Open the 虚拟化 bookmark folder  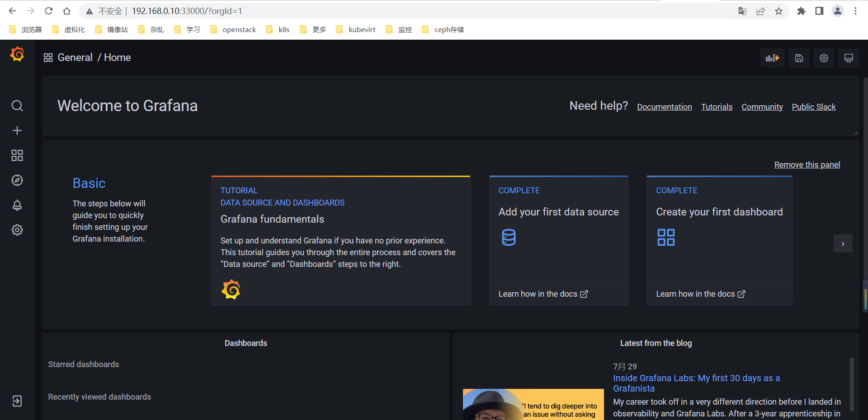click(69, 30)
